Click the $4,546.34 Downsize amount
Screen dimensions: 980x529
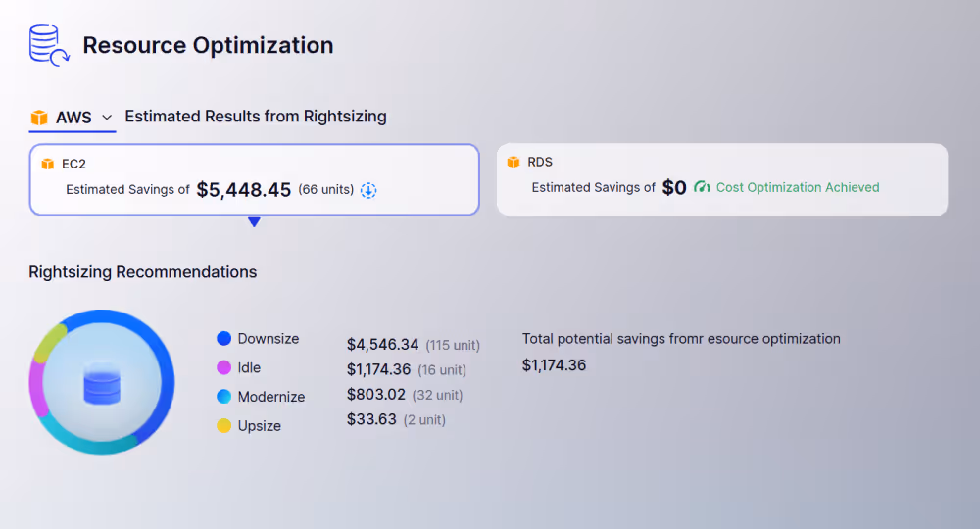coord(382,345)
